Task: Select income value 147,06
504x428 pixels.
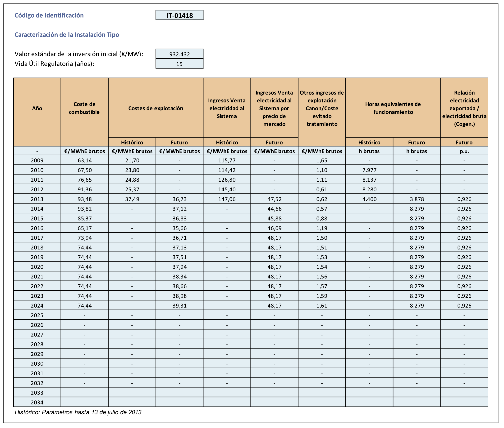Action: tap(227, 199)
